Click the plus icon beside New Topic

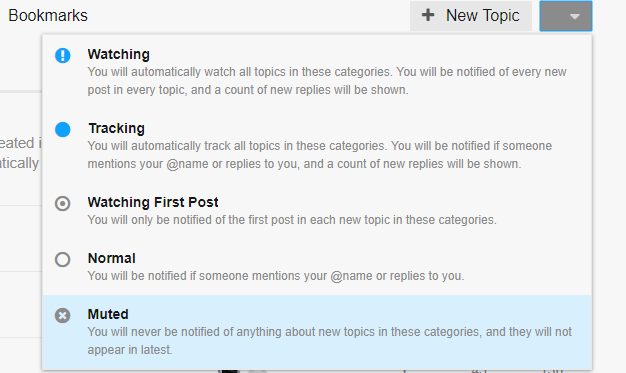428,15
